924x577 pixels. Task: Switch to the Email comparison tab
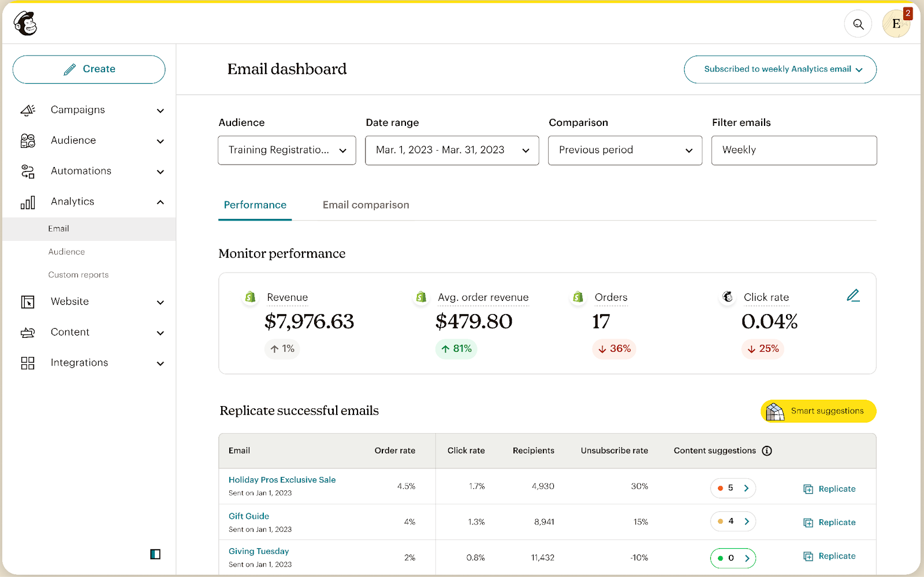(x=366, y=204)
